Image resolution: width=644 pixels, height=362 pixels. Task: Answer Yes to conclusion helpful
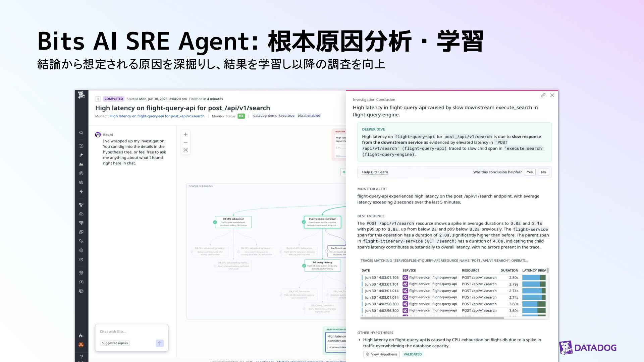(530, 172)
